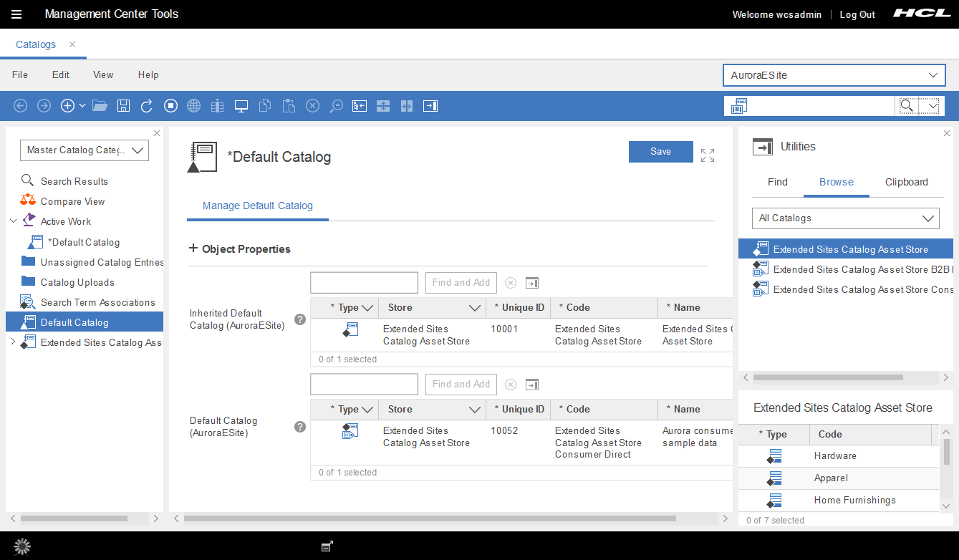Image resolution: width=959 pixels, height=560 pixels.
Task: Save using the floppy disk toolbar icon
Action: coord(123,106)
